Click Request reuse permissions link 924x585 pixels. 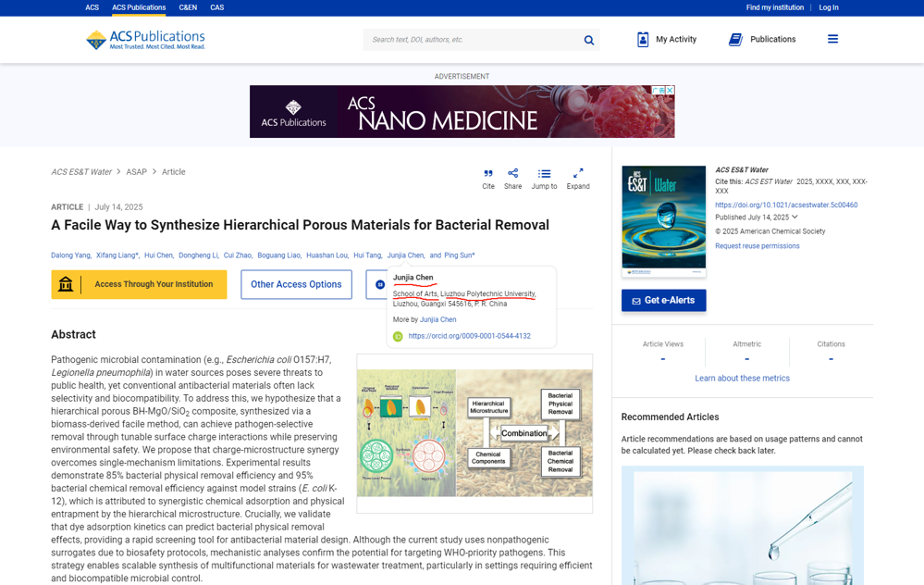tap(757, 246)
